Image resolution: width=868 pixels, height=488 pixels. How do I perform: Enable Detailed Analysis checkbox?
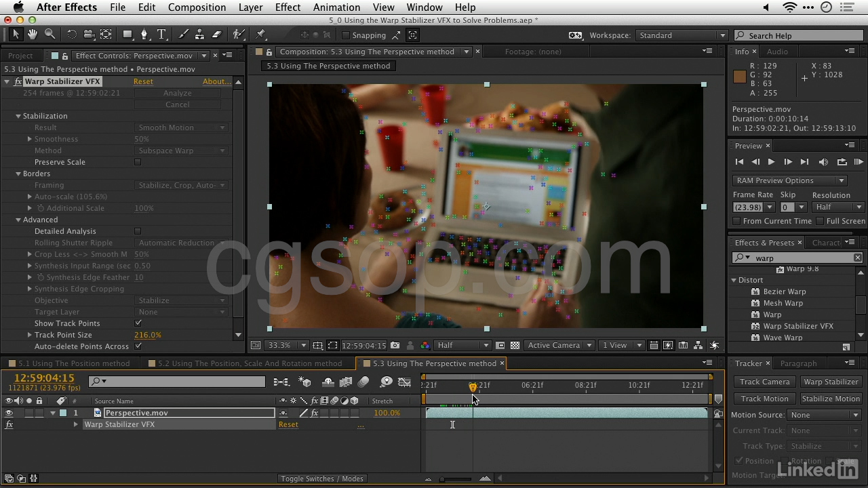[x=138, y=231]
